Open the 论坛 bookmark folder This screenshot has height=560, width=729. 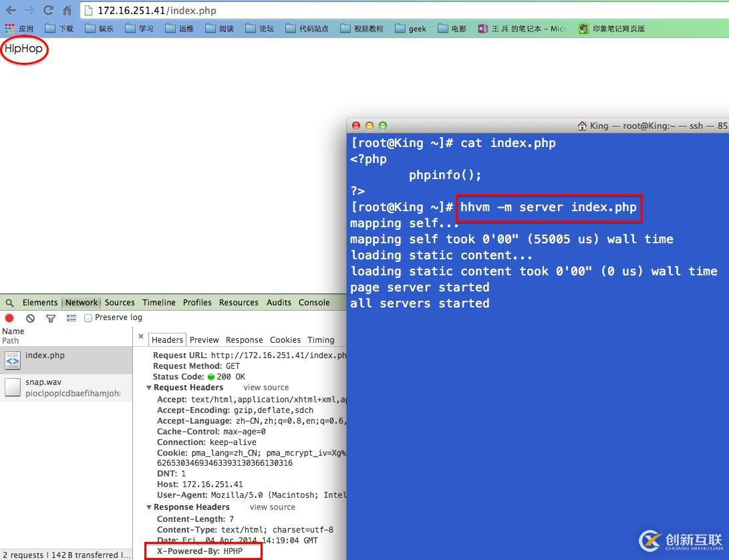259,29
